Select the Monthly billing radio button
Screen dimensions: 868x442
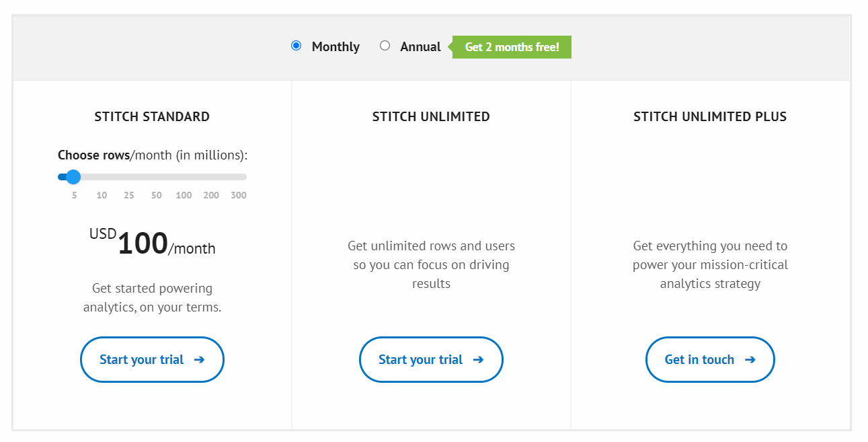click(x=296, y=45)
